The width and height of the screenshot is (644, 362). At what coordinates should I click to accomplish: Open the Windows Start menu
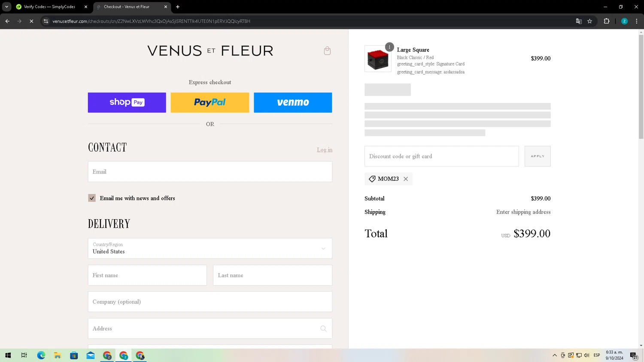tap(8, 355)
